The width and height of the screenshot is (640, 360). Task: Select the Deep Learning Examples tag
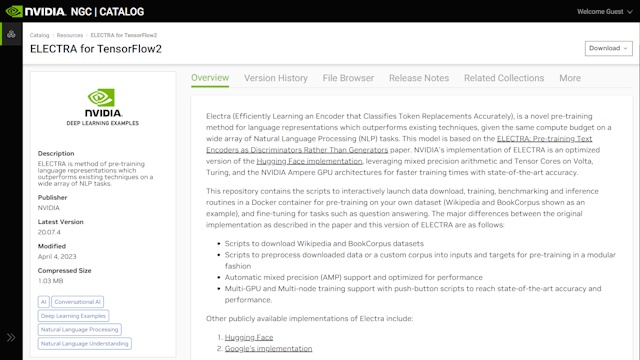[73, 316]
